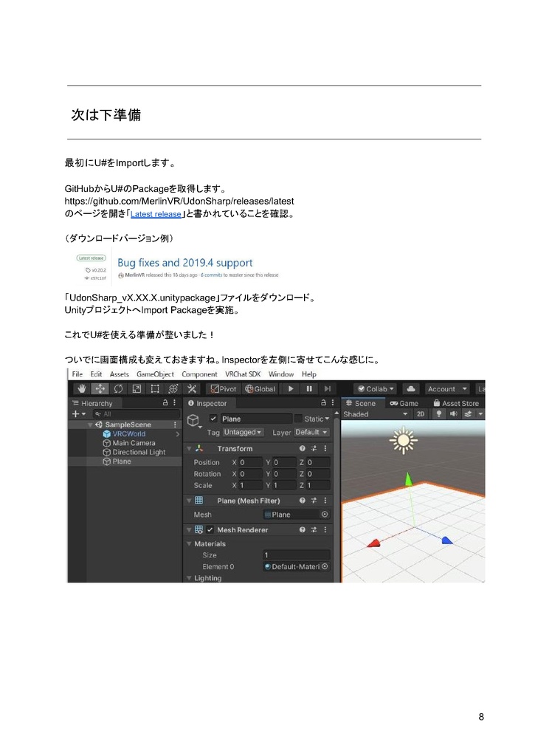Image resolution: width=535 pixels, height=756 pixels.
Task: Select the Move tool in Unity toolbar
Action: 100,388
